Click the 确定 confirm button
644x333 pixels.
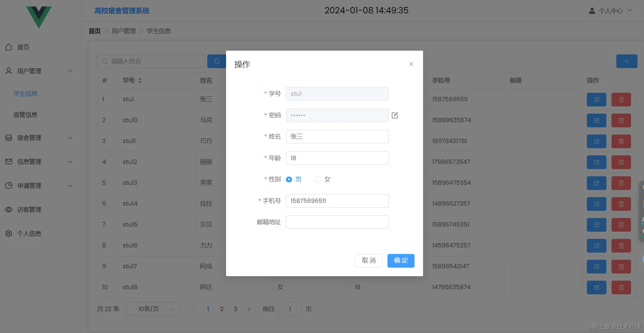coord(401,261)
